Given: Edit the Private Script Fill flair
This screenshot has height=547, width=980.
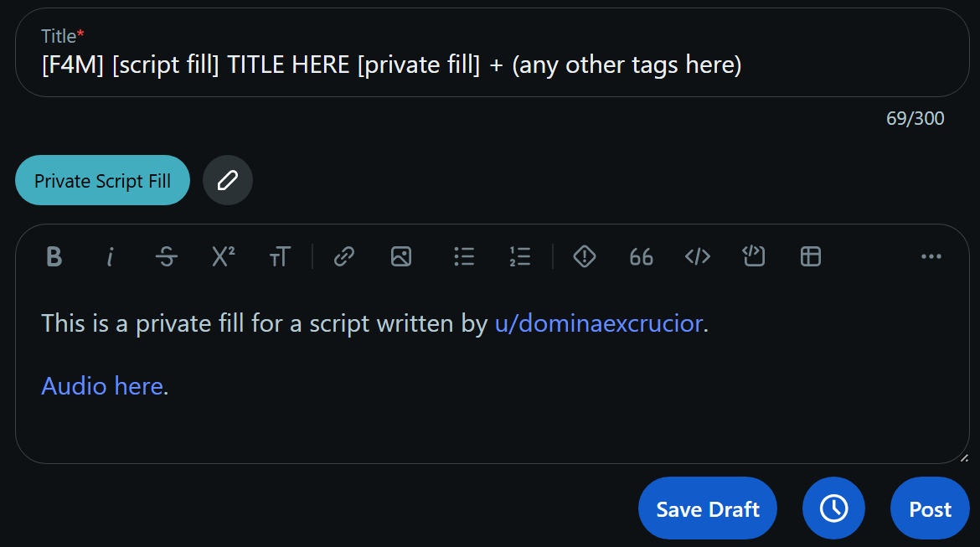Looking at the screenshot, I should tap(228, 180).
